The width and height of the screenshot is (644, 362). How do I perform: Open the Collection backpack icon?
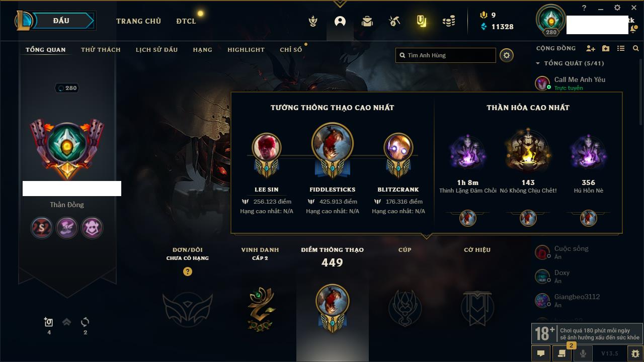367,21
